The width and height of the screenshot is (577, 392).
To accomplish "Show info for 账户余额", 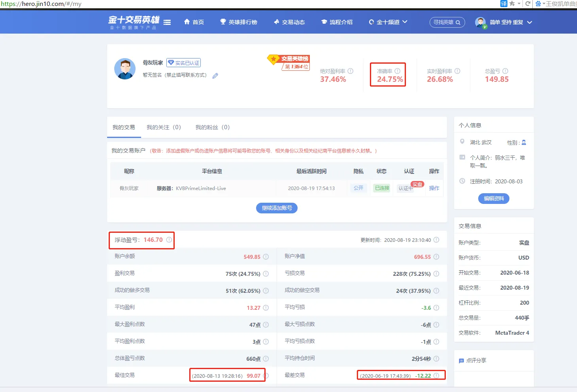I will coord(266,257).
